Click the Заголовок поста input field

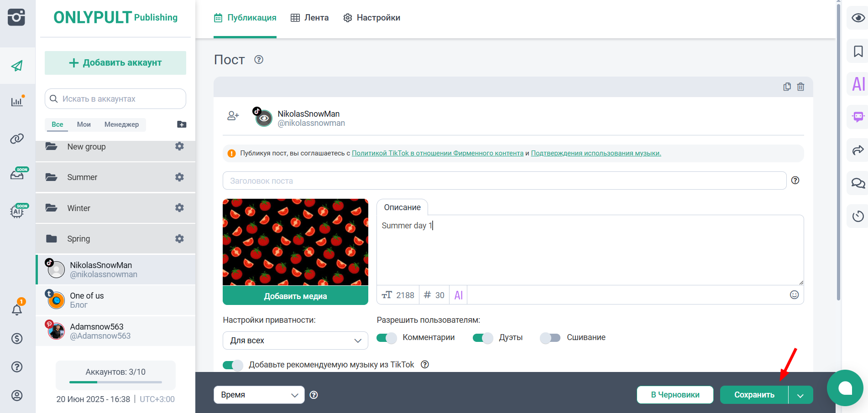pyautogui.click(x=504, y=181)
